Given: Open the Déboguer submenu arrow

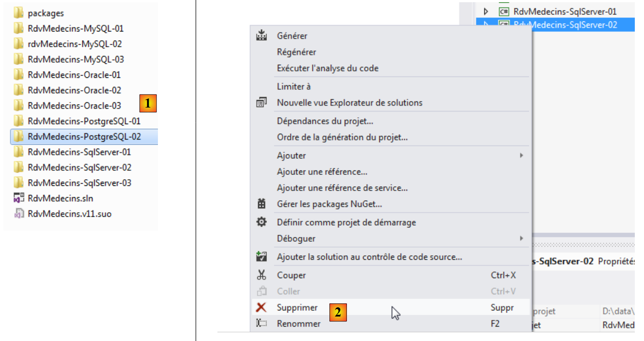Looking at the screenshot, I should tap(521, 238).
